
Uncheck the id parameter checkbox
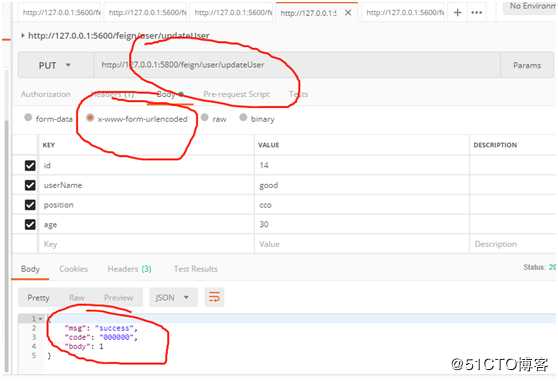(x=30, y=165)
